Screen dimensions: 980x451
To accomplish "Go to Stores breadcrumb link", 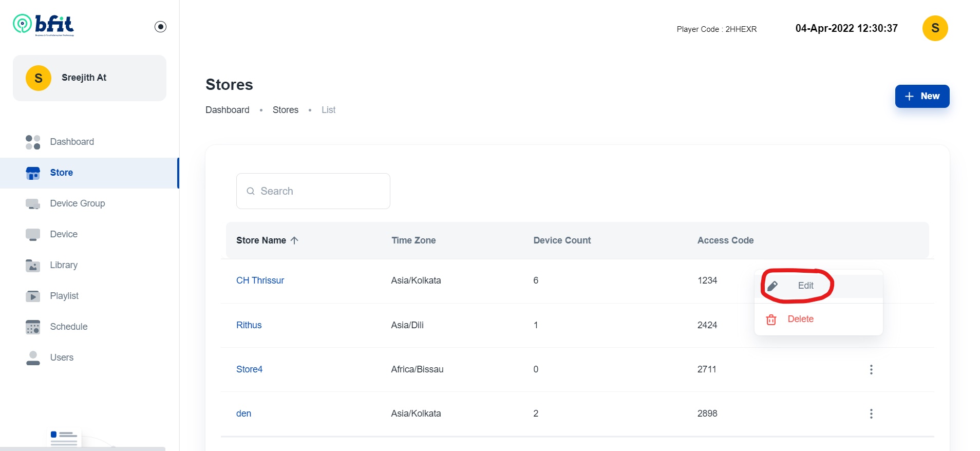I will (x=286, y=110).
